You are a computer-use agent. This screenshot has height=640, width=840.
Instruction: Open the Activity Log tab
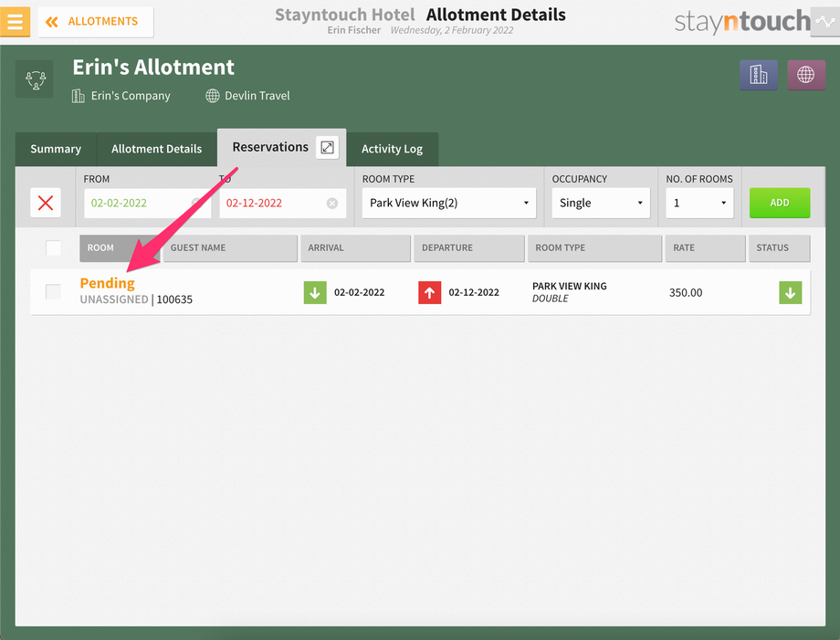click(x=392, y=149)
